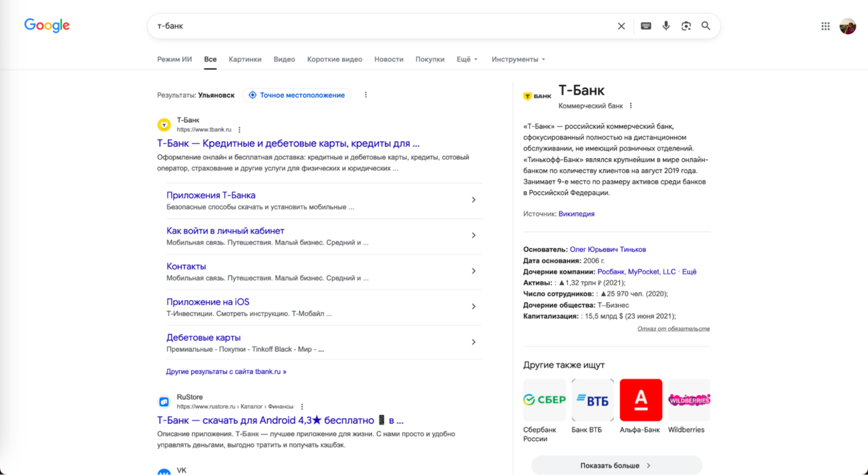Open the Википедия source link

pos(576,214)
